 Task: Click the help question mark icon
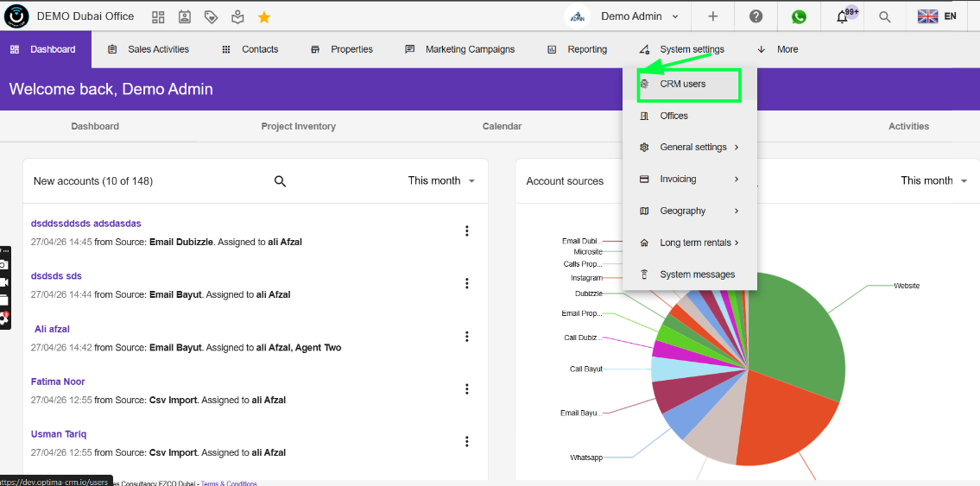[x=756, y=17]
